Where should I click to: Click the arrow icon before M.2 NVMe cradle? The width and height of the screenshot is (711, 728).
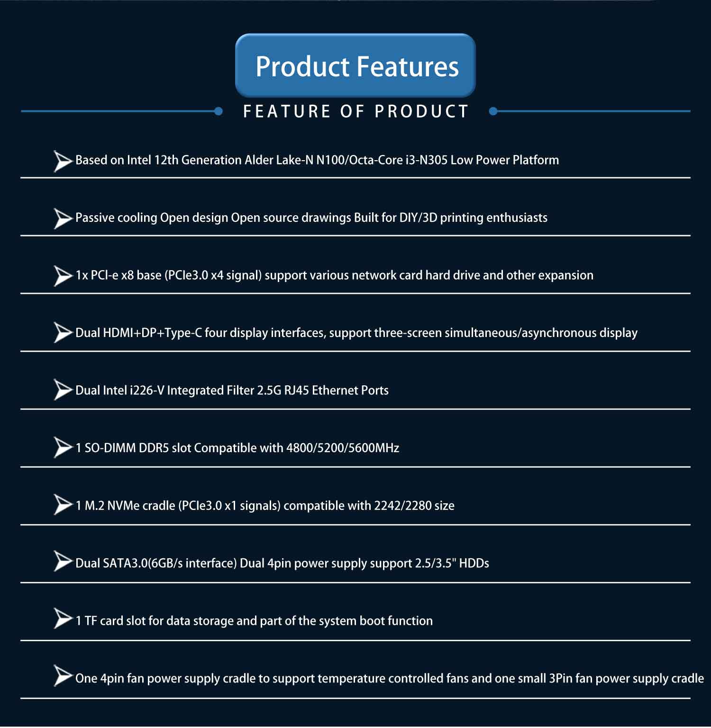coord(62,505)
